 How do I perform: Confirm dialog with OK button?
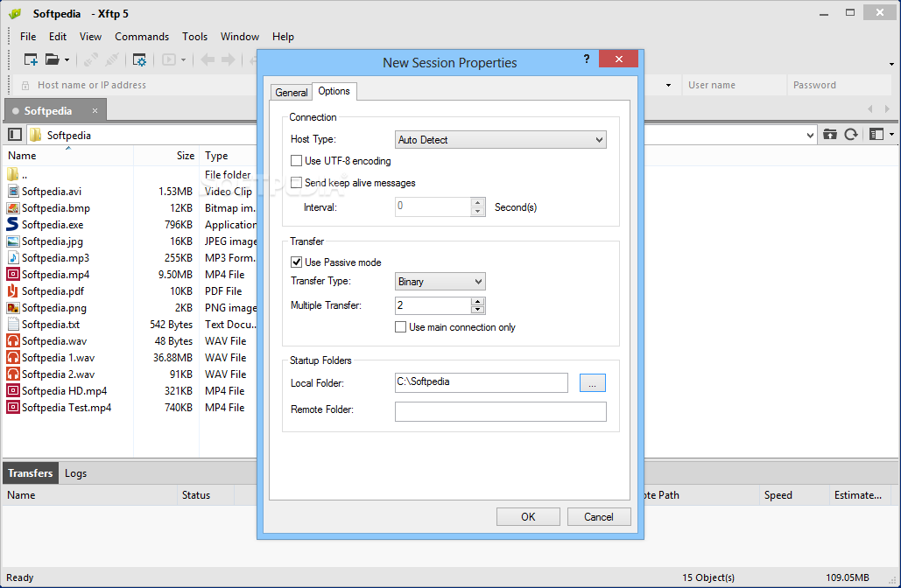(528, 517)
